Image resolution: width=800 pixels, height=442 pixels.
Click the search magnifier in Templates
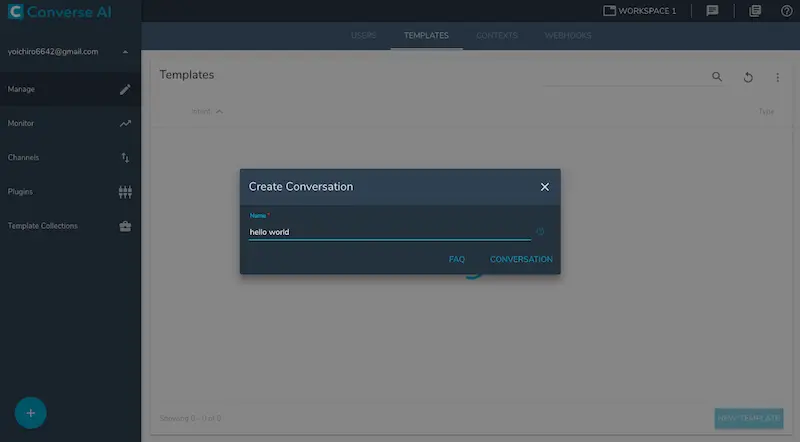pos(717,77)
